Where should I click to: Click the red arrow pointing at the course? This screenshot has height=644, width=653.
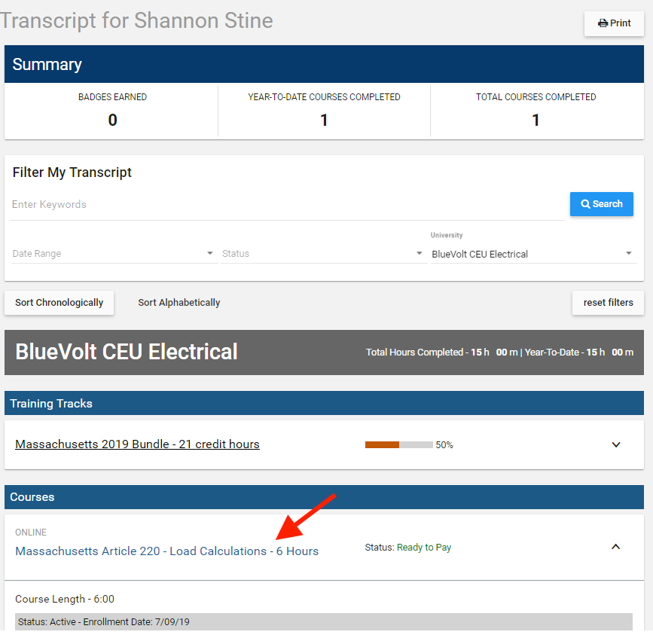[x=309, y=520]
